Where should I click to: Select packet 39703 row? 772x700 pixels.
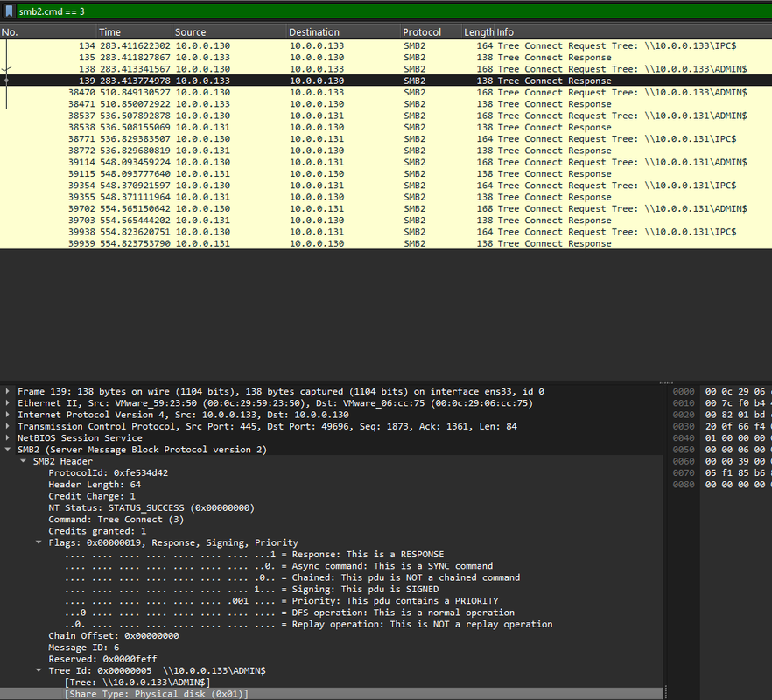(386, 220)
